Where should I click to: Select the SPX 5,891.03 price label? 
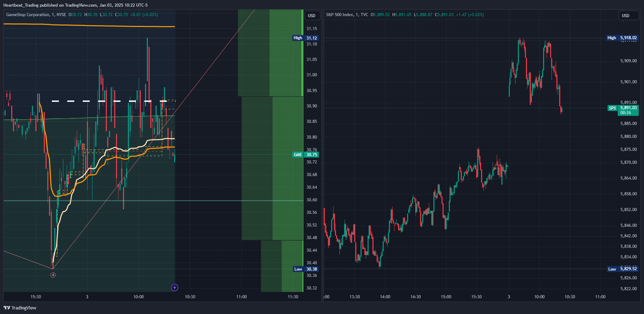[x=623, y=108]
